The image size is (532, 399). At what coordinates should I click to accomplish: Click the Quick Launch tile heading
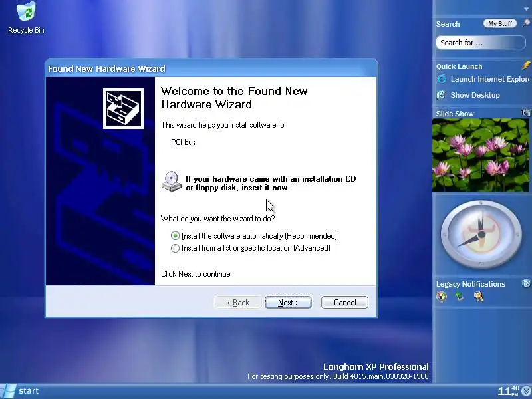click(459, 66)
